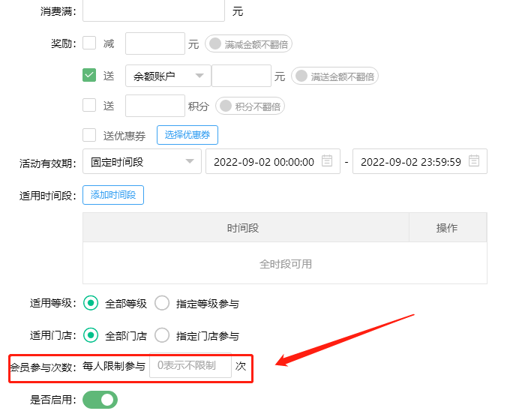Click the 0表示不限制 participation count field

pos(190,365)
